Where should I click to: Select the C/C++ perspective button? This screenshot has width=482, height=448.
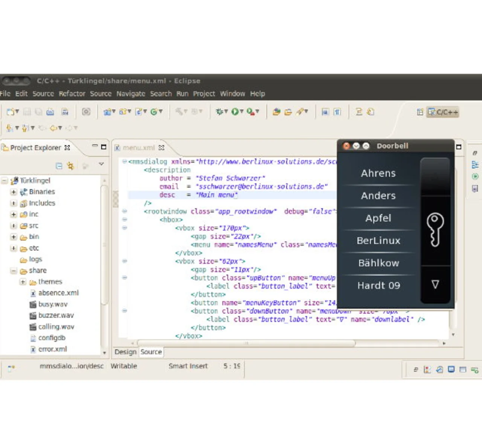[443, 112]
